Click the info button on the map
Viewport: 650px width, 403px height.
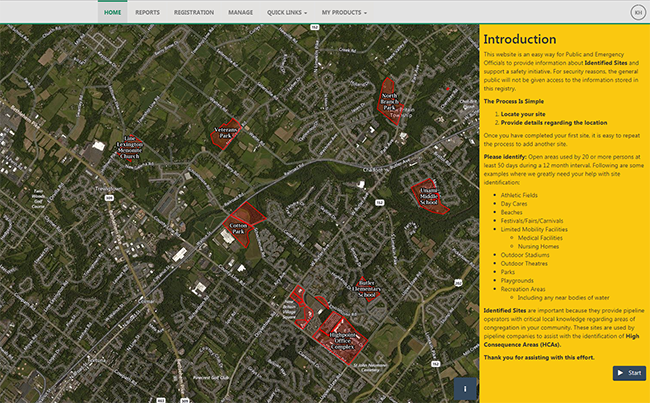point(461,387)
